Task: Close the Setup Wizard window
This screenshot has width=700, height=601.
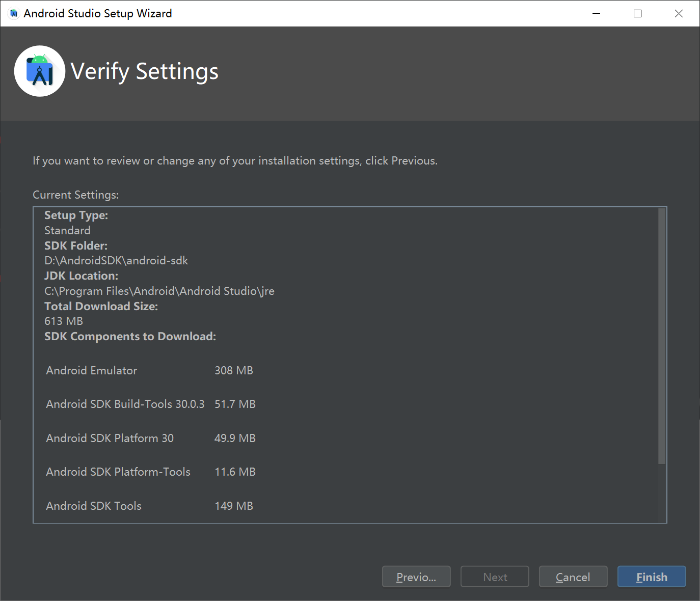Action: pyautogui.click(x=679, y=13)
